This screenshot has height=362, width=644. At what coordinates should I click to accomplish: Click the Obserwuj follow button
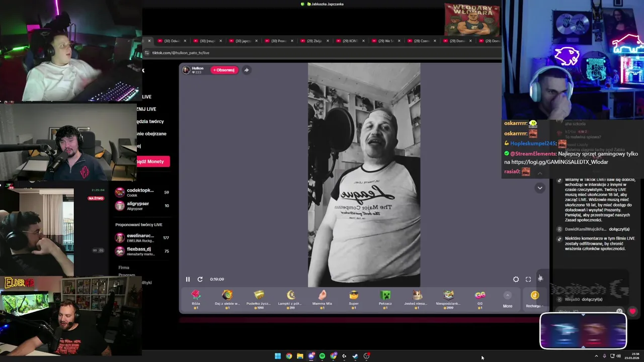(224, 70)
